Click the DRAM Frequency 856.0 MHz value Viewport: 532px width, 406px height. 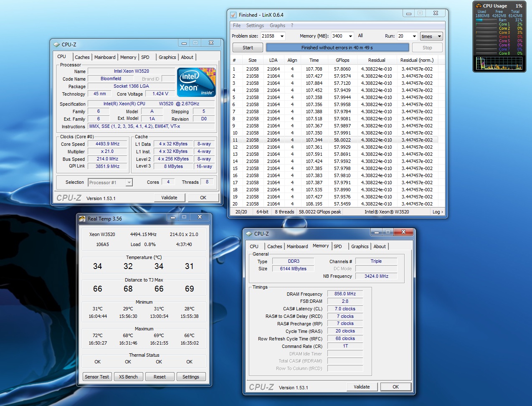click(x=345, y=294)
